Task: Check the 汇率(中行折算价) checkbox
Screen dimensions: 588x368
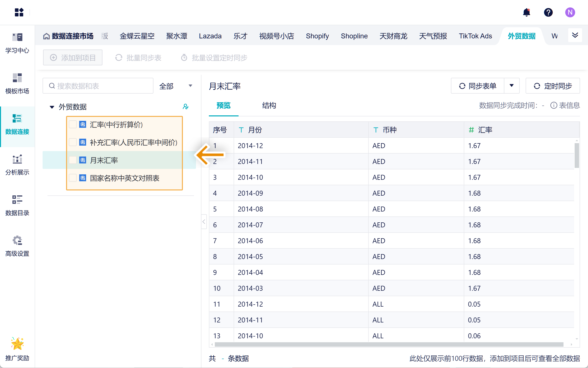Action: coord(73,124)
